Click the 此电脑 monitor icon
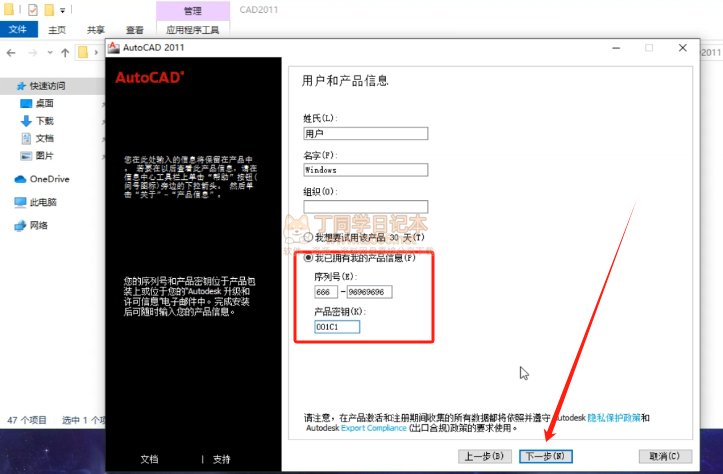 click(x=20, y=202)
